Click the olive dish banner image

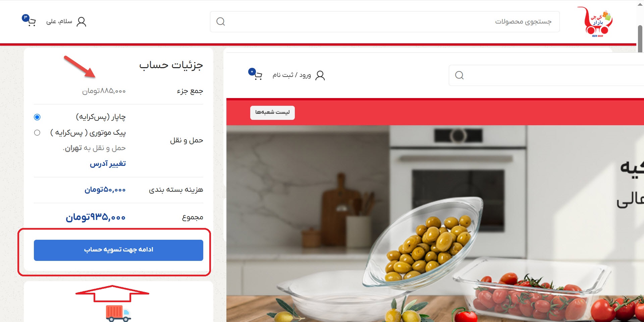[435, 224]
